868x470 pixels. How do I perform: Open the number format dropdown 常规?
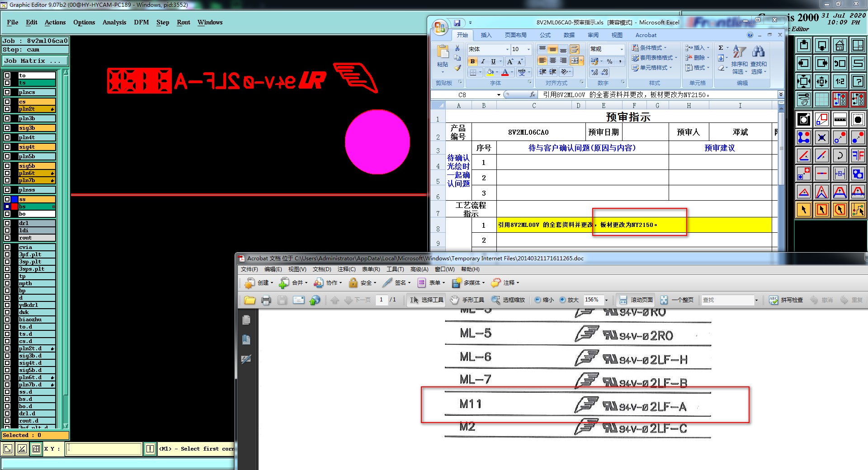pos(622,49)
